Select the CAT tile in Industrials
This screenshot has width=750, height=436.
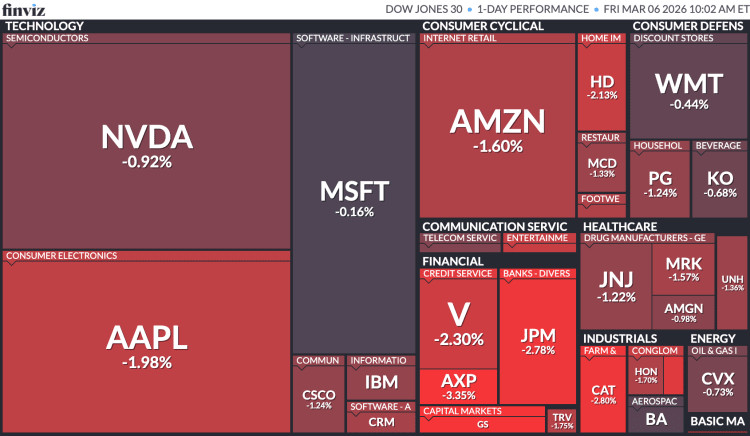point(603,394)
